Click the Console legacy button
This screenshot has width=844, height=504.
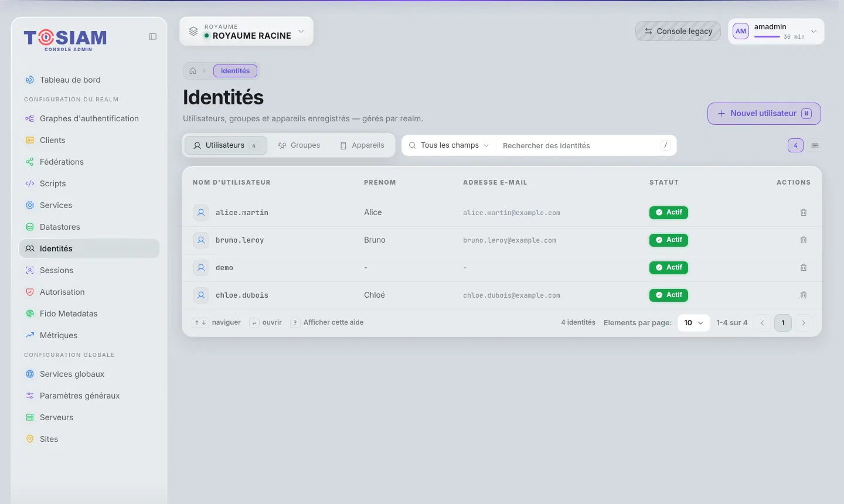678,31
